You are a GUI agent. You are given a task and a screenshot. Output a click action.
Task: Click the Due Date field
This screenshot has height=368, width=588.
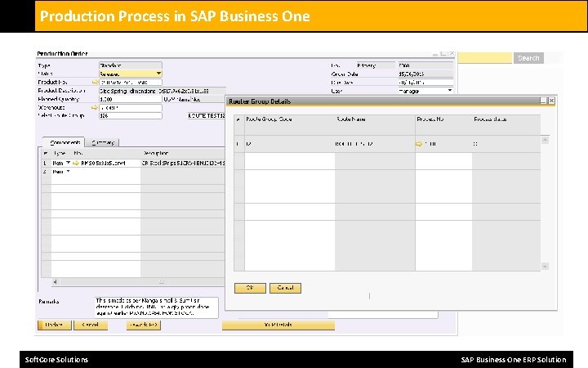(x=425, y=83)
